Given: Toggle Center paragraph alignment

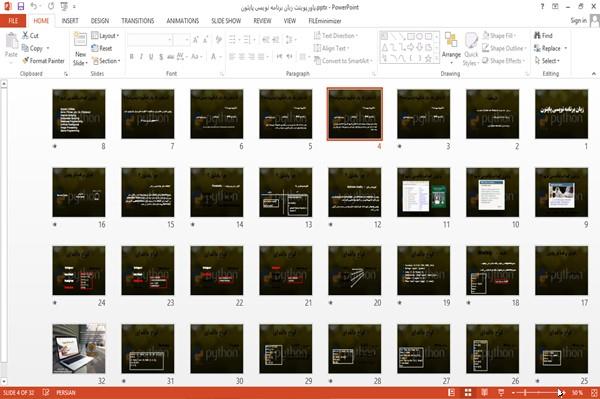Looking at the screenshot, I should [x=242, y=57].
